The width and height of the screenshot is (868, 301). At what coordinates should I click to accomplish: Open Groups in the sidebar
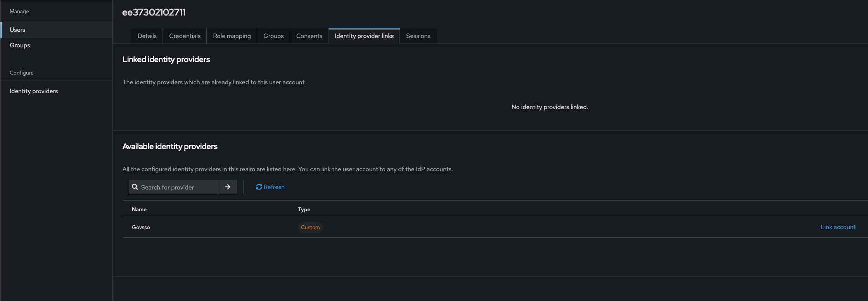tap(57, 45)
